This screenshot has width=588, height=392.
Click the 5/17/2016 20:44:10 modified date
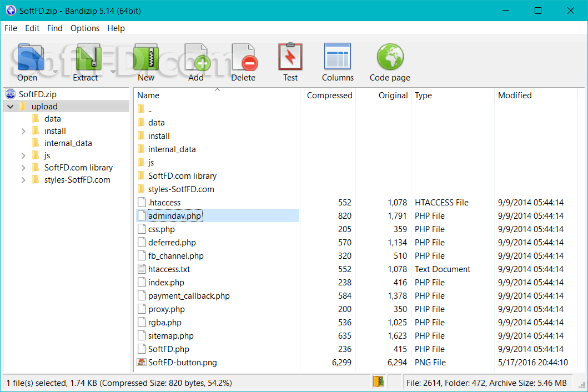(x=533, y=363)
